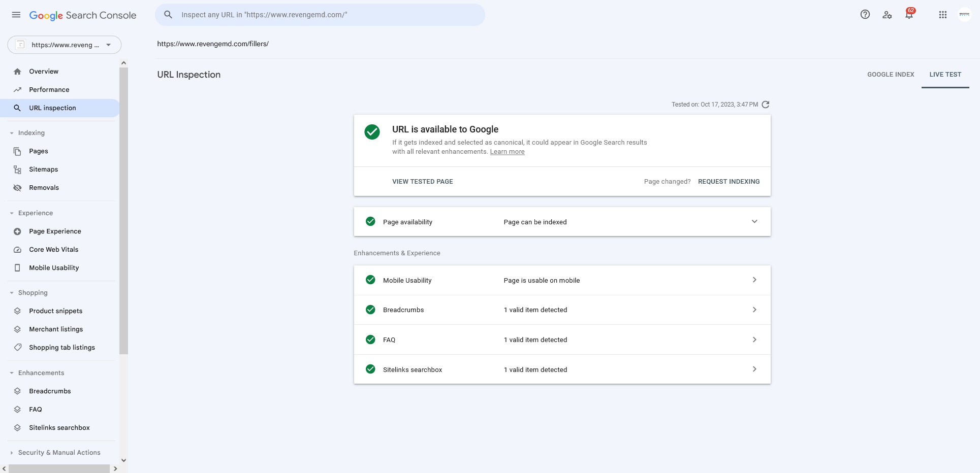Follow the Learn more link
The image size is (980, 473).
(x=507, y=152)
